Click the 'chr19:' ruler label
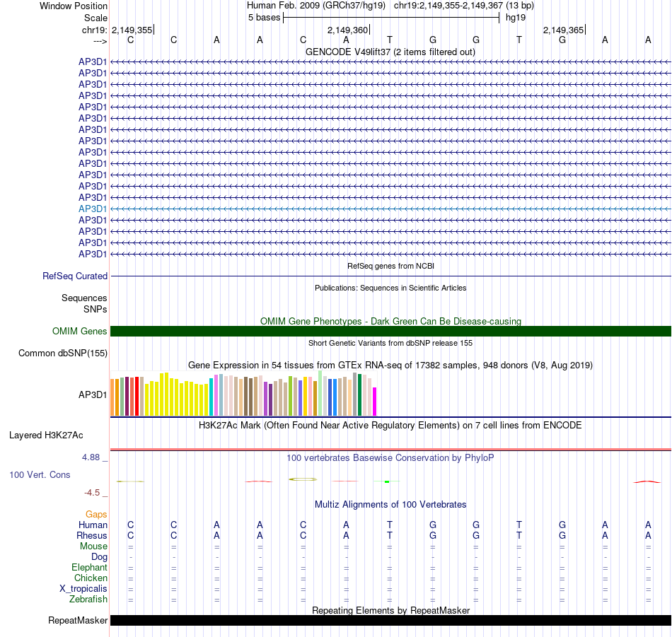 coord(95,30)
